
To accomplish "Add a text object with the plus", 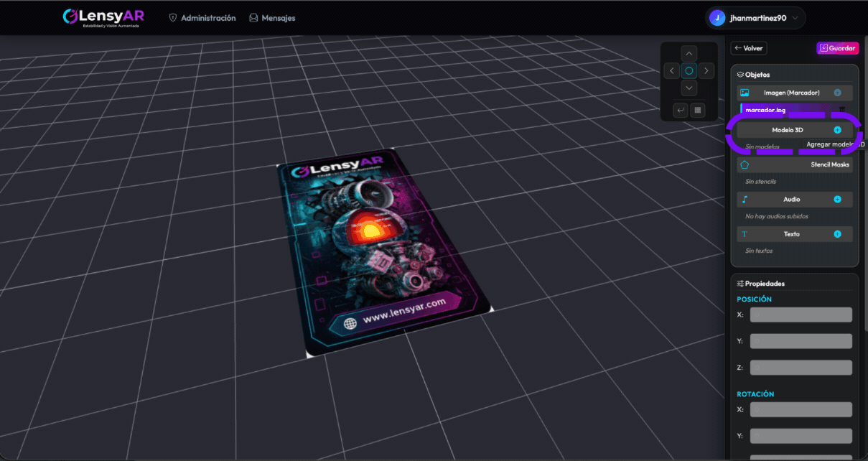I will coord(837,234).
